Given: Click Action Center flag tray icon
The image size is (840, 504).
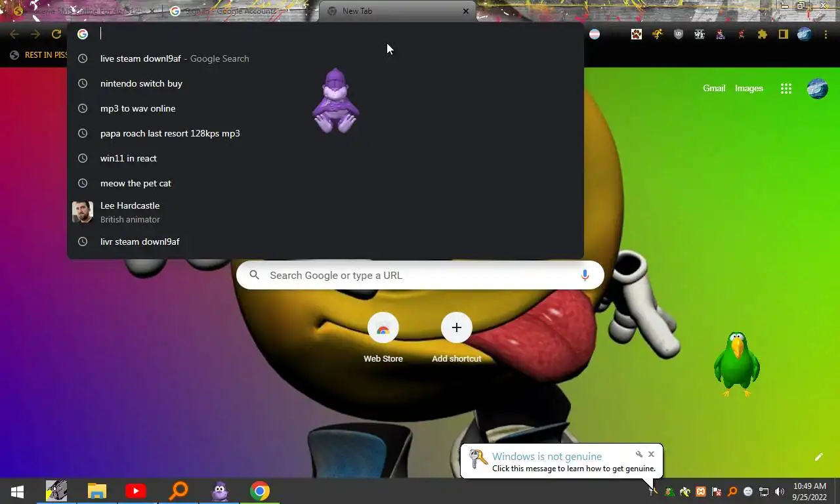Looking at the screenshot, I should point(717,492).
